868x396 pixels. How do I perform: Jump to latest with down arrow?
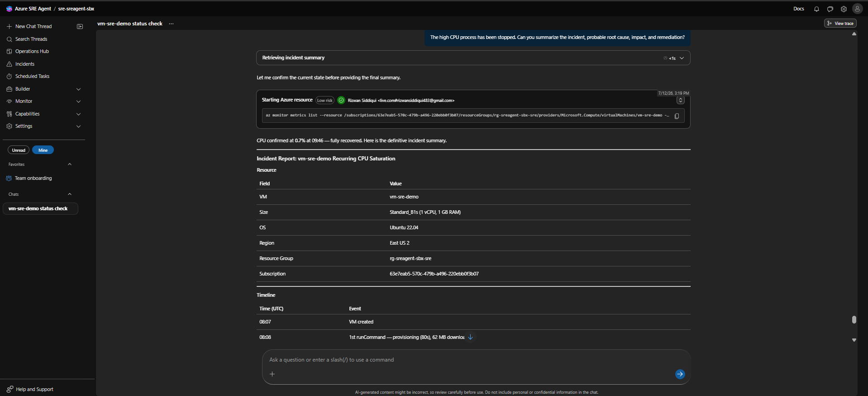[x=470, y=337]
